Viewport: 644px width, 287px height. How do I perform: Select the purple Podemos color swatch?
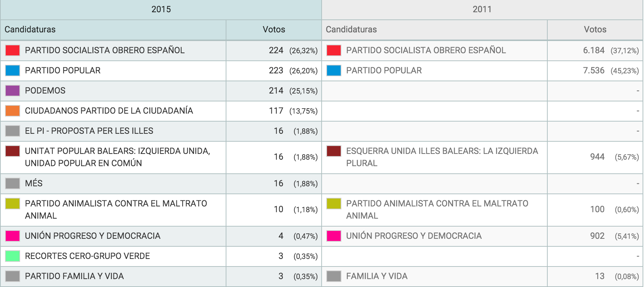(13, 91)
